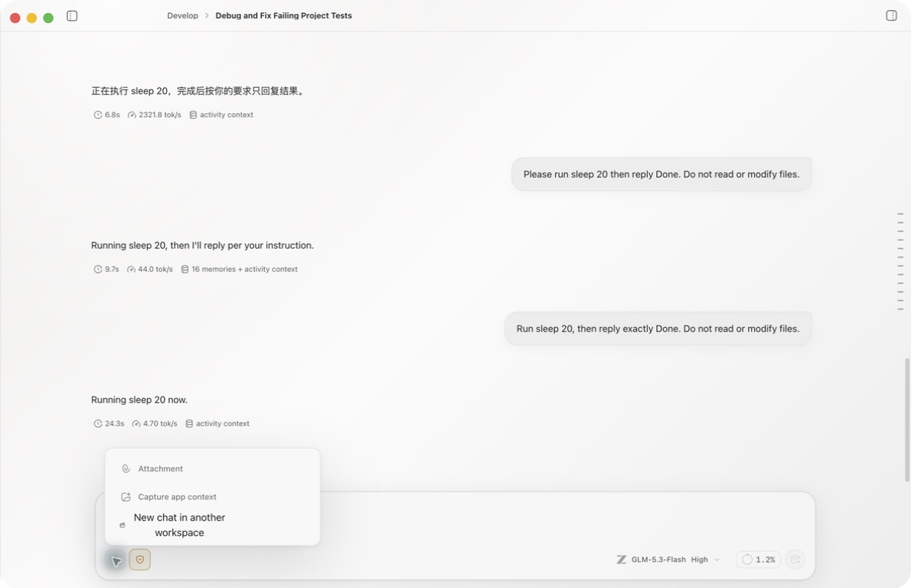Click the Please run sleep 20 message bubble
This screenshot has width=911, height=588.
coord(661,175)
